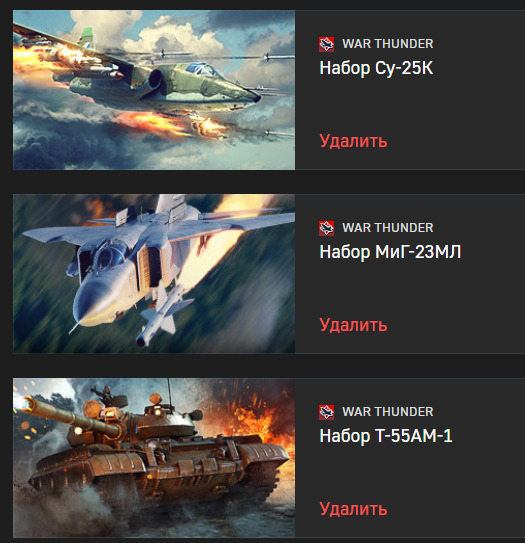Image resolution: width=525 pixels, height=543 pixels.
Task: Click WAR THUNDER label of the МиГ-23МЛ pack
Action: point(388,228)
